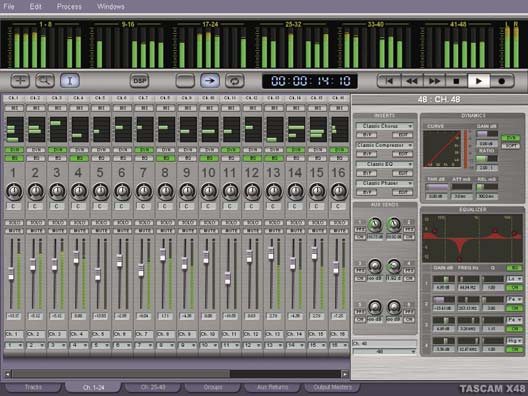Click the channel 11 fader handle
This screenshot has width=528, height=396.
pos(228,278)
